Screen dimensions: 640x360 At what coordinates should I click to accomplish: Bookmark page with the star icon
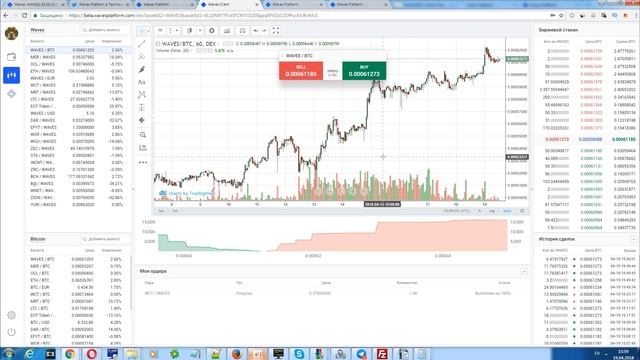pyautogui.click(x=562, y=16)
